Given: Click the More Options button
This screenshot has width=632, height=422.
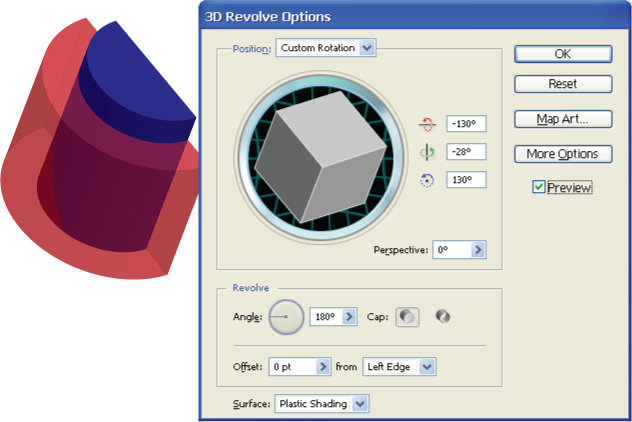Looking at the screenshot, I should click(x=563, y=154).
